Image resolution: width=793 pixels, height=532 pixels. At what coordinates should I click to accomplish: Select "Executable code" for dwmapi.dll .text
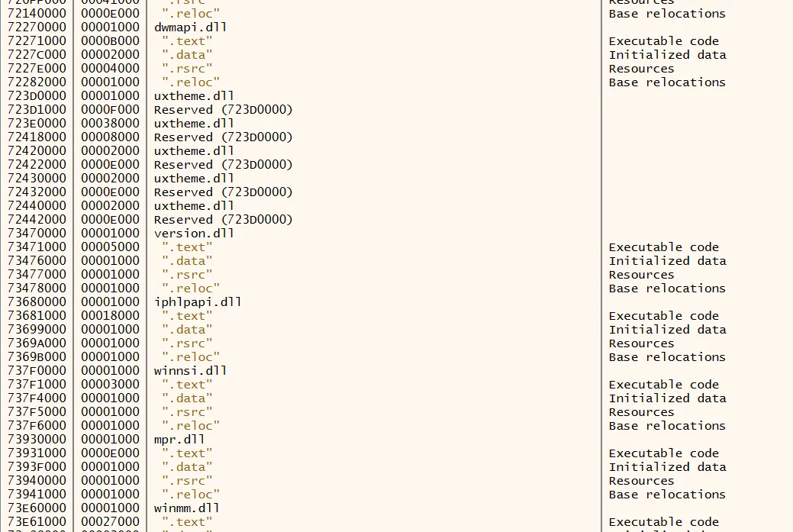click(663, 41)
